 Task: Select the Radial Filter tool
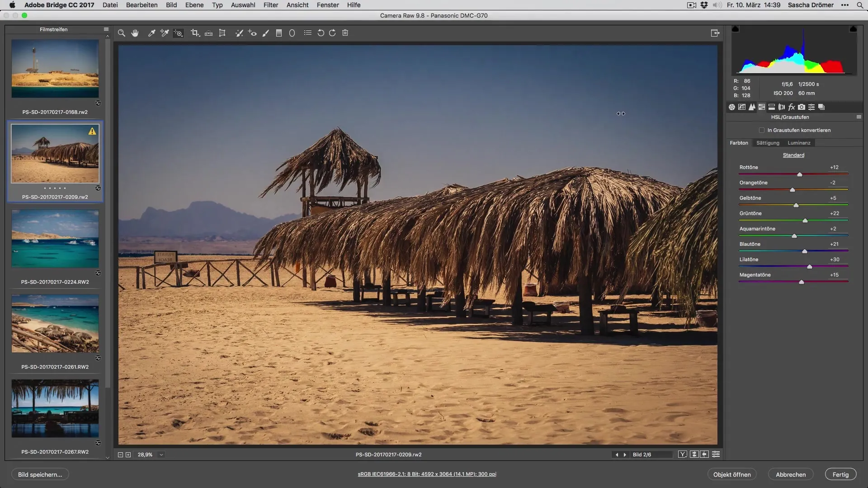[x=292, y=33]
